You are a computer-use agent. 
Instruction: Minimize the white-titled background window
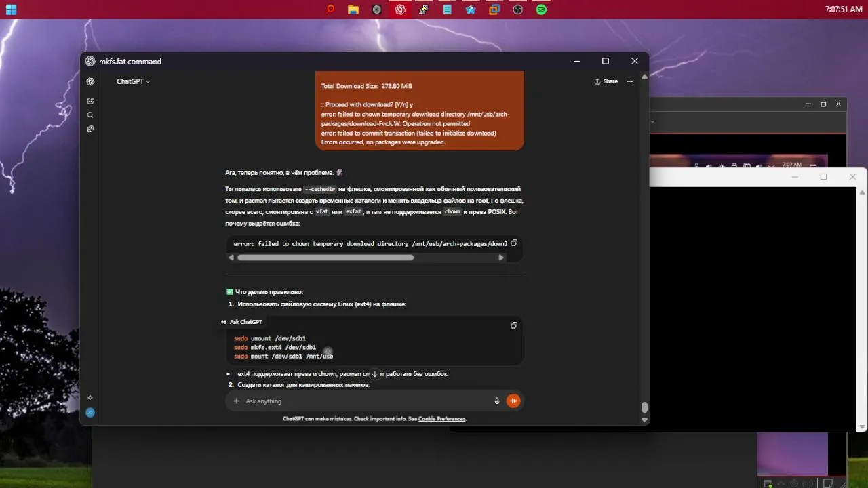795,177
